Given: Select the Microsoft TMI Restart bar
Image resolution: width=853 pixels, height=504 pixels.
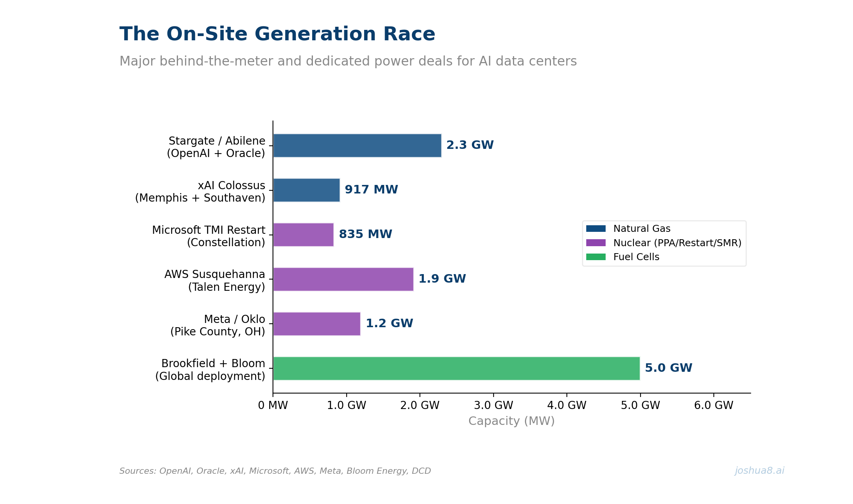Looking at the screenshot, I should coord(303,235).
